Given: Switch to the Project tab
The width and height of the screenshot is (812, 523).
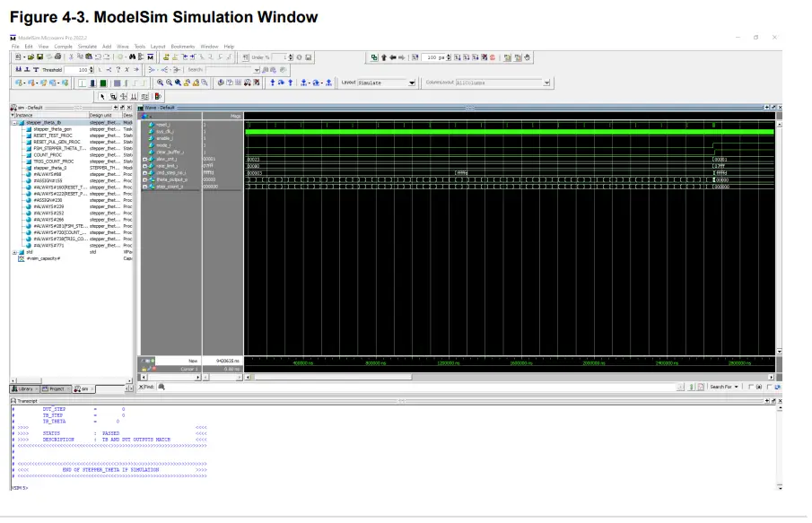Looking at the screenshot, I should point(56,388).
